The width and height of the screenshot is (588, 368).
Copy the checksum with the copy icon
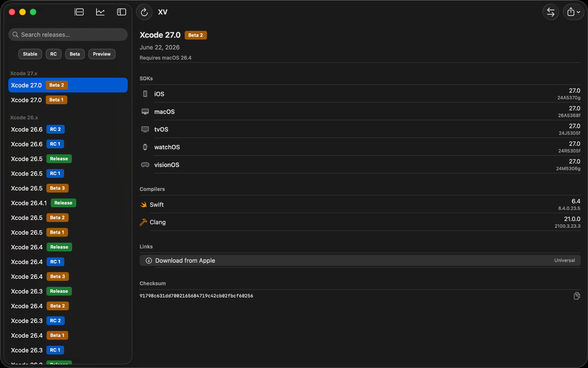tap(577, 296)
